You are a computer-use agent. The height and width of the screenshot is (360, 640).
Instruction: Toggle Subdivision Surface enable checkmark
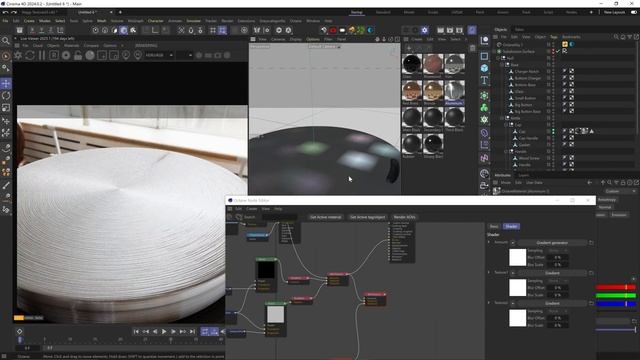(558, 51)
